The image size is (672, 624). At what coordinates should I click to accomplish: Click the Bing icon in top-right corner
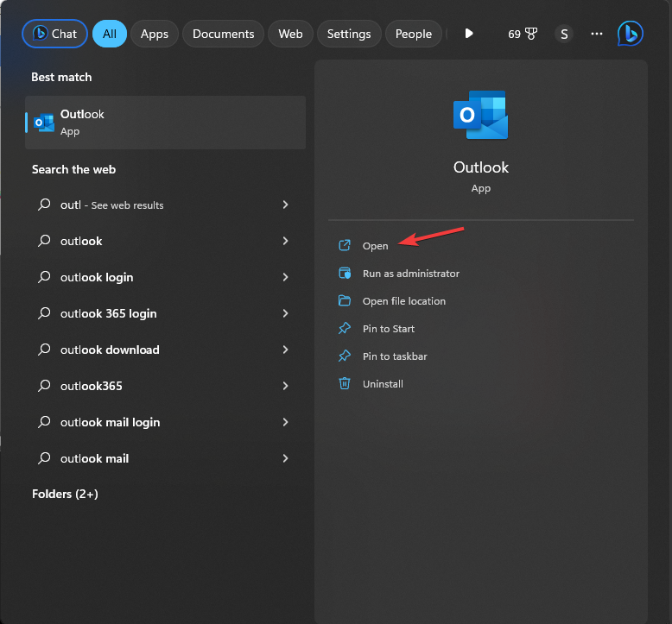coord(630,34)
